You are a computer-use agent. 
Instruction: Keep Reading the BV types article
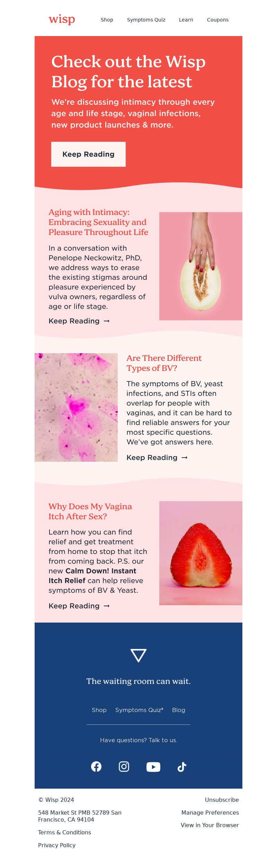157,458
